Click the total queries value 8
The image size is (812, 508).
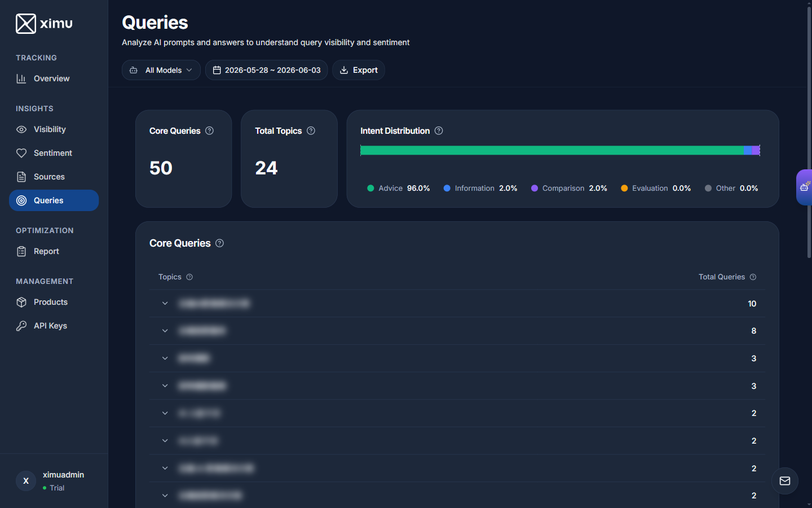754,331
